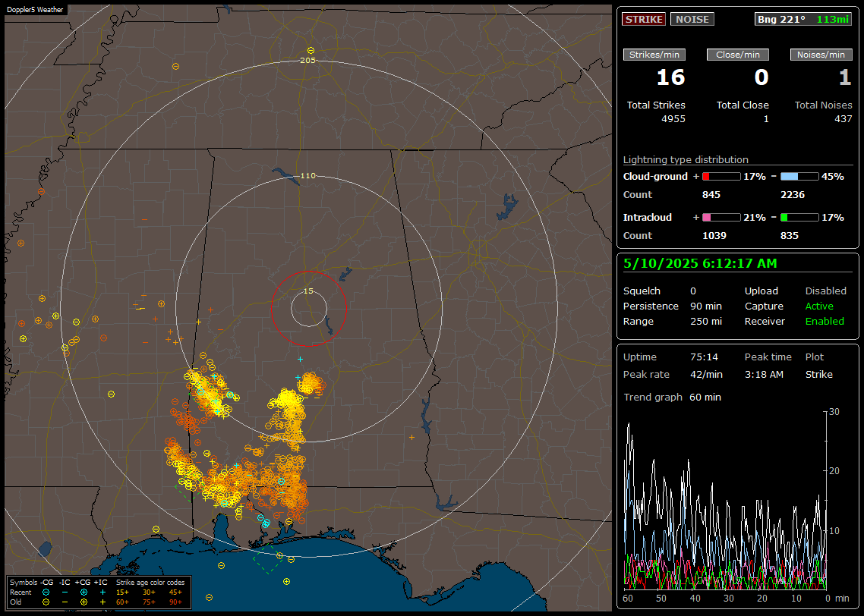Click the cyan plus strike just below the red circle

pyautogui.click(x=301, y=359)
